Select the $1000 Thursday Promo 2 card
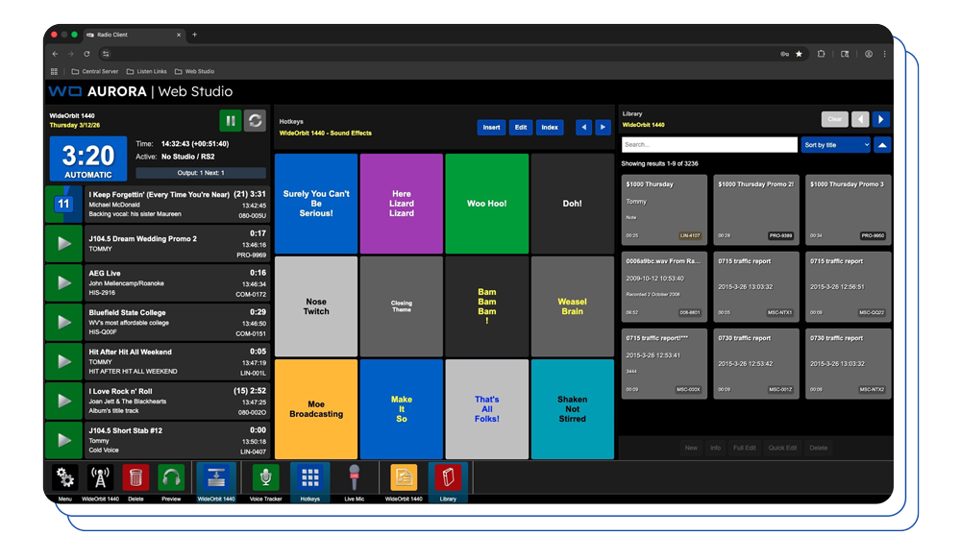Screen dimensions: 961x560 [756, 209]
